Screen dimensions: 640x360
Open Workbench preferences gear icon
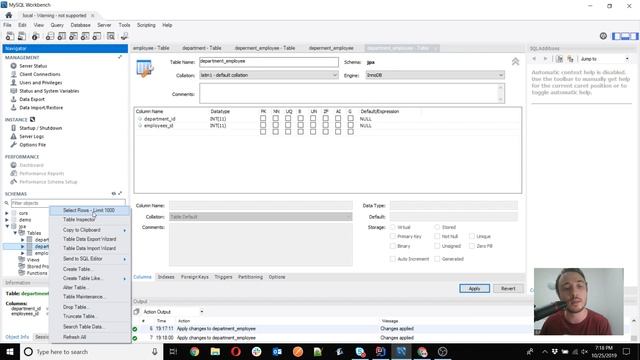(x=603, y=36)
